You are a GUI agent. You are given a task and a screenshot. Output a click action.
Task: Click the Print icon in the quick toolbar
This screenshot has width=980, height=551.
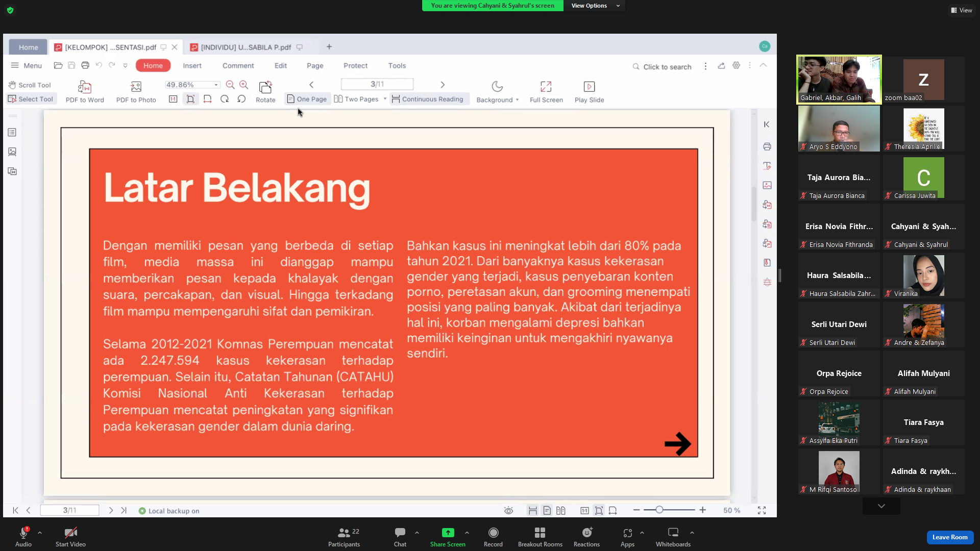tap(85, 65)
